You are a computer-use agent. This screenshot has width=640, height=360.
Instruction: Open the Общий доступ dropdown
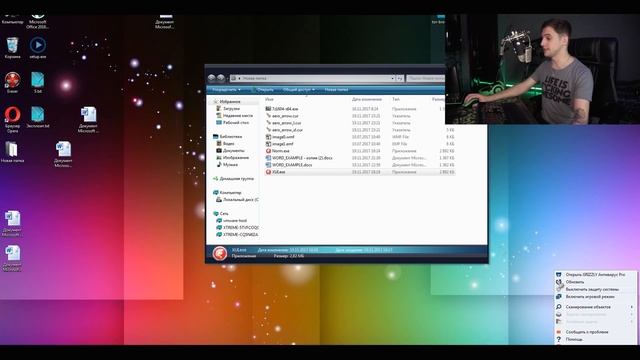299,89
